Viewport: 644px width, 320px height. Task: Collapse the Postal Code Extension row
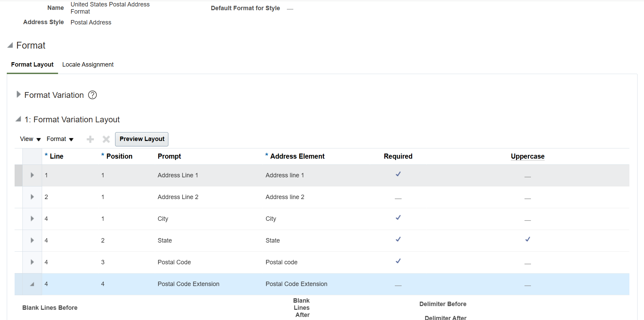[32, 284]
